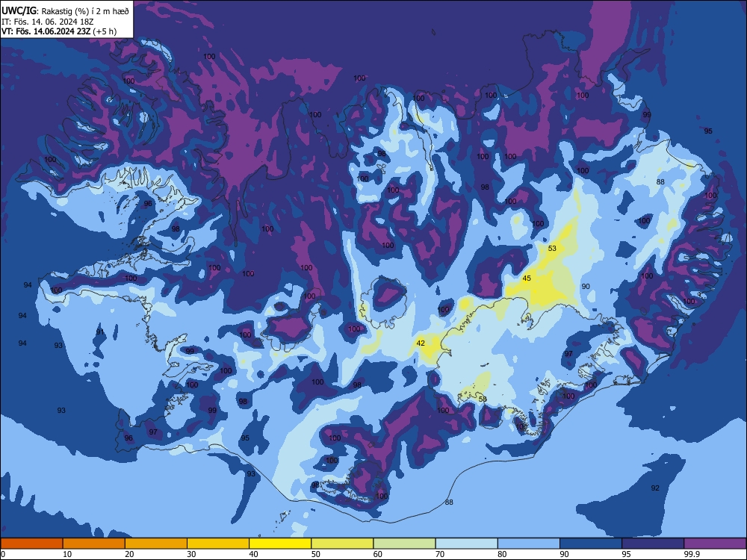Image resolution: width=747 pixels, height=560 pixels.
Task: Pick the humidity value 58 on the map
Action: click(x=483, y=399)
